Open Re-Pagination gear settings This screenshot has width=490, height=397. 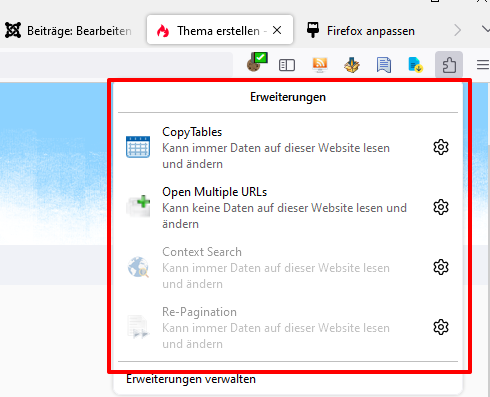pos(441,327)
